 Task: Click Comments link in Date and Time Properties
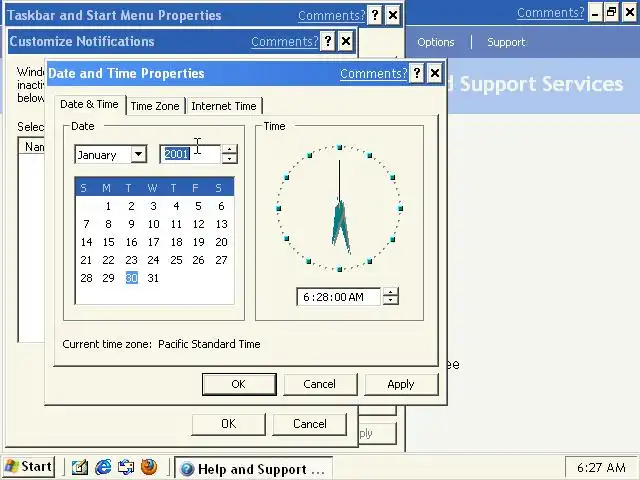(x=373, y=73)
